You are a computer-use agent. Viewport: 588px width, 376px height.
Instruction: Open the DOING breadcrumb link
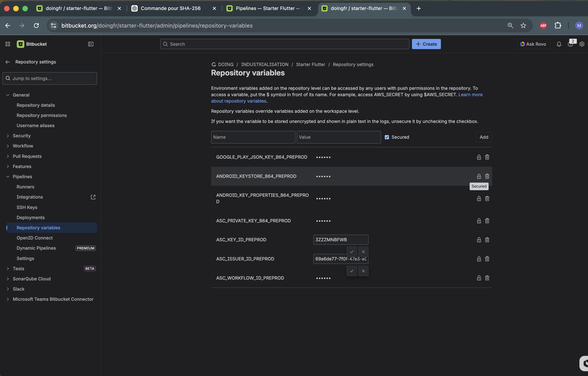(x=226, y=64)
